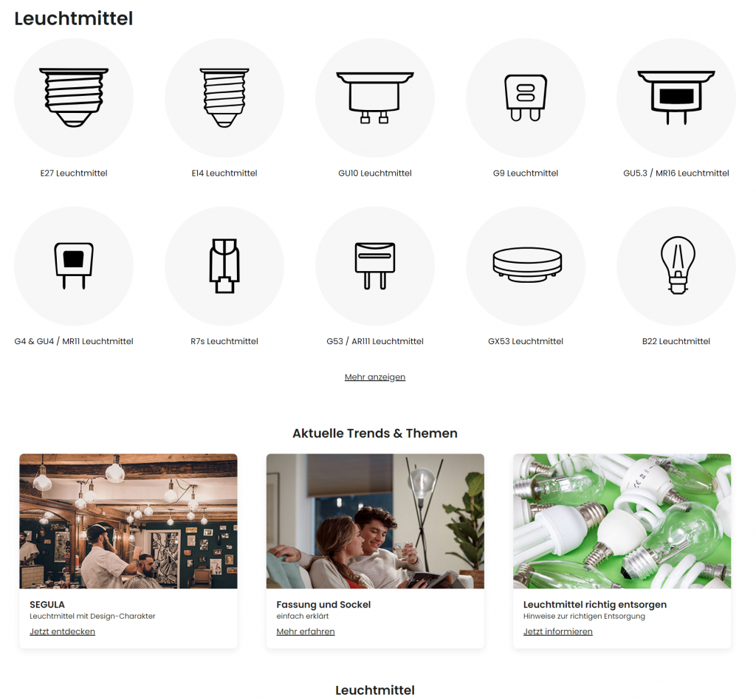Viewport: 756px width, 700px height.
Task: Click the Jetzt informieren link
Action: pos(558,631)
